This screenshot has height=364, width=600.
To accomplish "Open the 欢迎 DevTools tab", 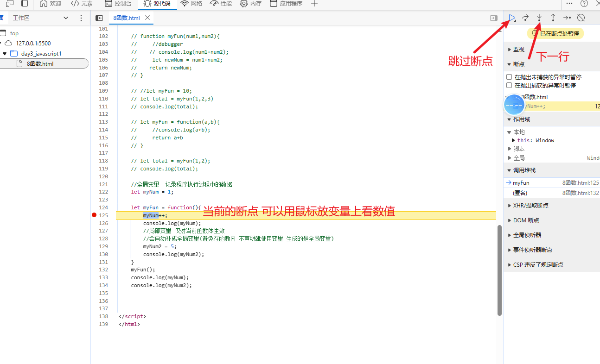I will coord(51,4).
